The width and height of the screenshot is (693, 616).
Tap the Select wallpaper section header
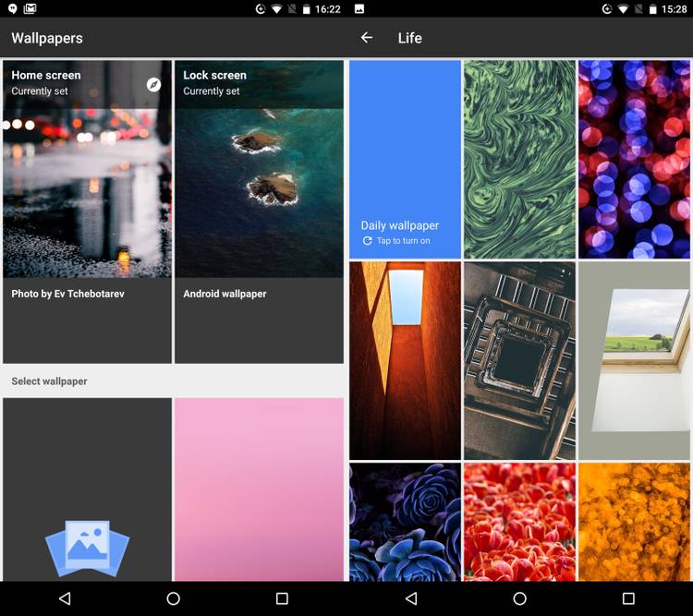49,381
